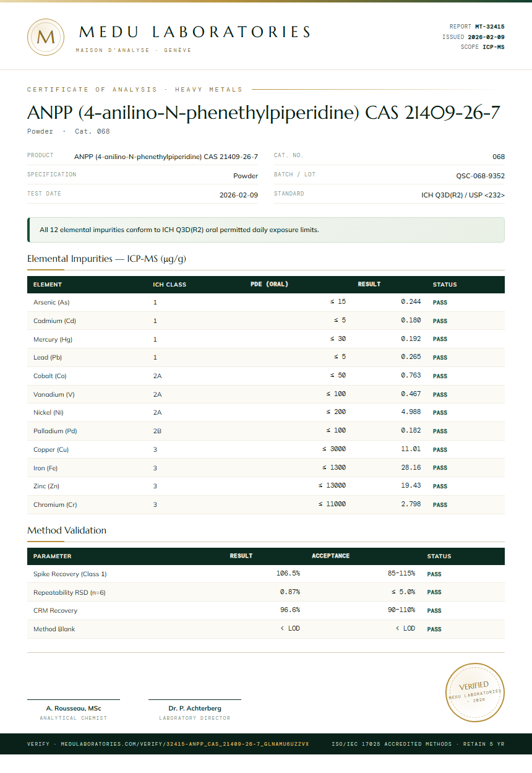Image resolution: width=532 pixels, height=773 pixels.
Task: Click the Arsenic (As) row label
Action: point(51,303)
